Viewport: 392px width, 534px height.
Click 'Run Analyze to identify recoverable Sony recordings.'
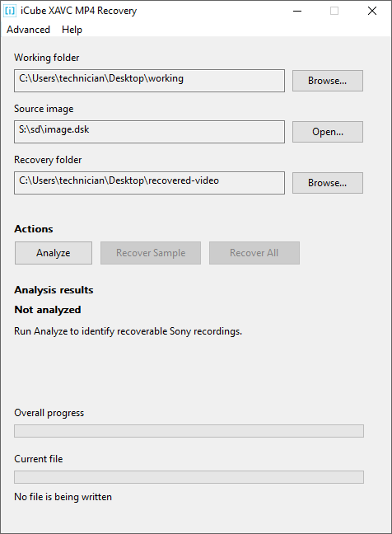coord(128,331)
